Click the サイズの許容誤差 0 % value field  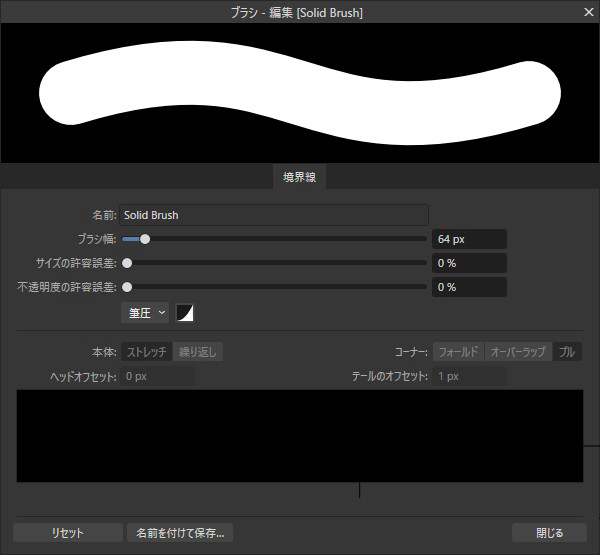[x=469, y=263]
